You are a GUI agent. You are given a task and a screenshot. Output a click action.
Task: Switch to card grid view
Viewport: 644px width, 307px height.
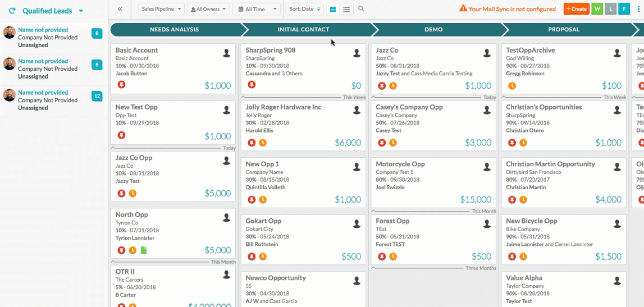point(333,9)
